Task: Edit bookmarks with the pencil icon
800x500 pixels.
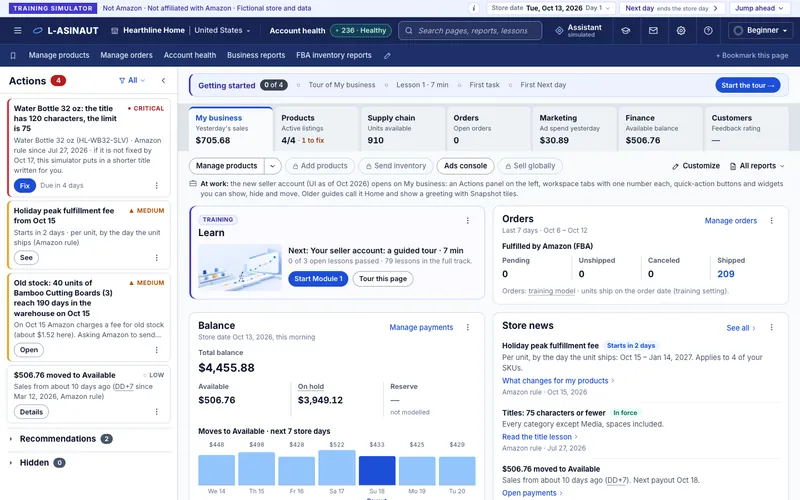Action: (387, 56)
